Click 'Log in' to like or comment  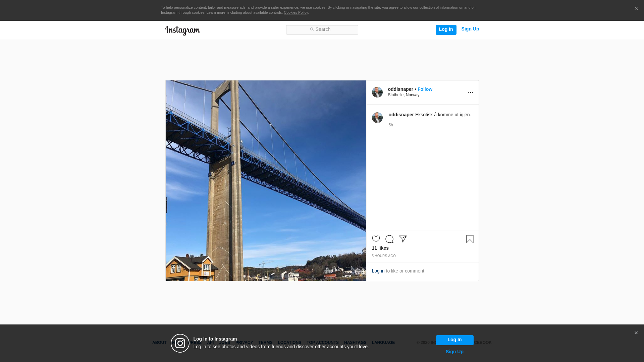click(x=378, y=271)
